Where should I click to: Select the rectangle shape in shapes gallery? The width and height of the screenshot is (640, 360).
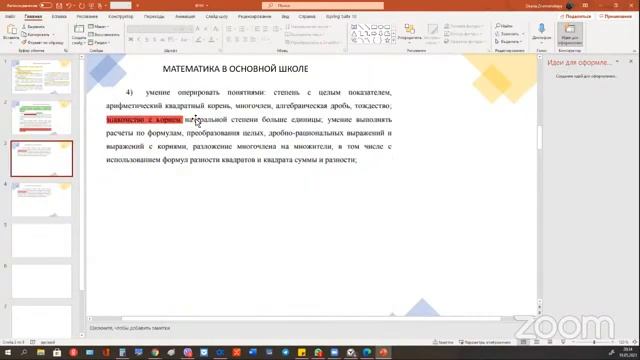point(373,27)
